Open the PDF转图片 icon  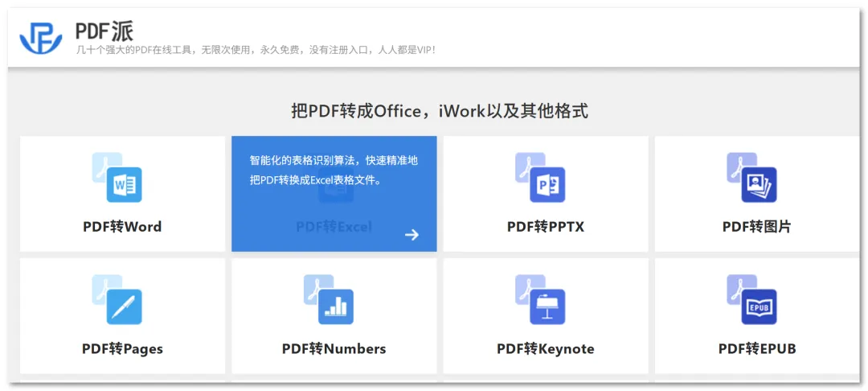point(751,177)
